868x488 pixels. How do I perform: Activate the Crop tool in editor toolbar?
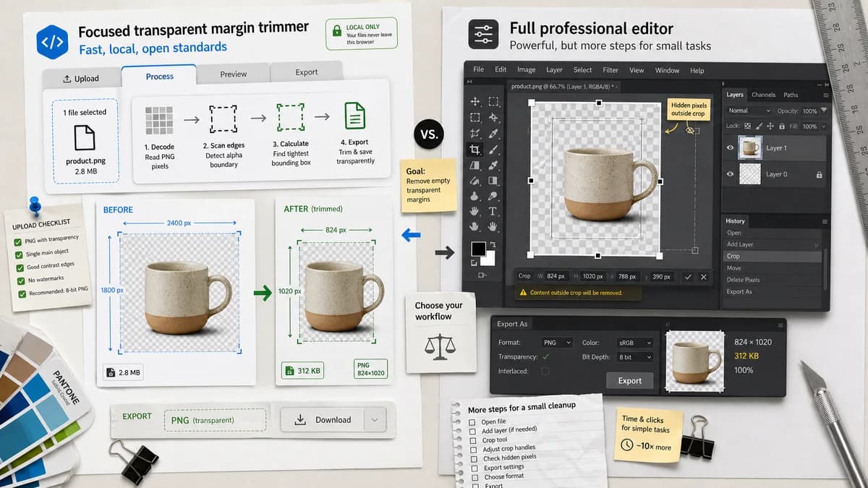[x=475, y=150]
